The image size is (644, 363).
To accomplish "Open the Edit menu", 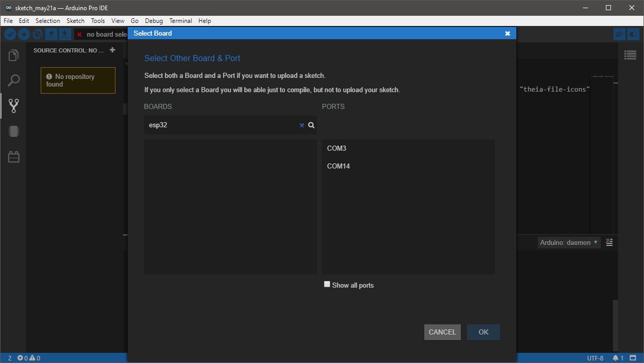I will click(x=24, y=21).
